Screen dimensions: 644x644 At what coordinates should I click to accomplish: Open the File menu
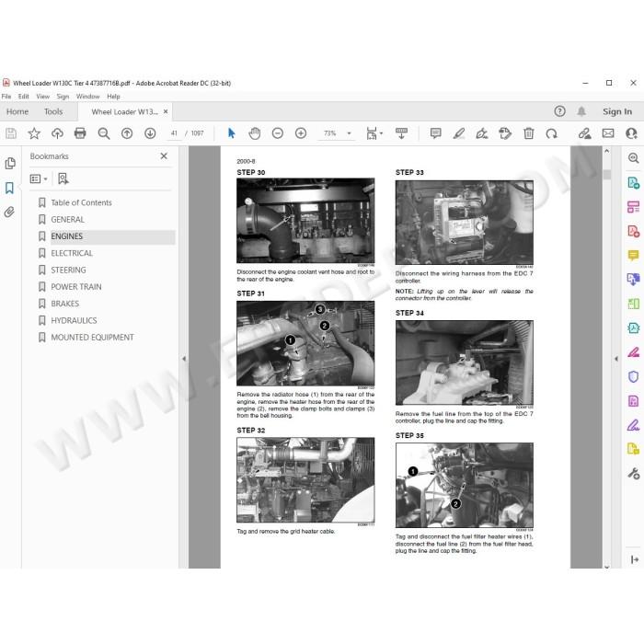pos(6,97)
